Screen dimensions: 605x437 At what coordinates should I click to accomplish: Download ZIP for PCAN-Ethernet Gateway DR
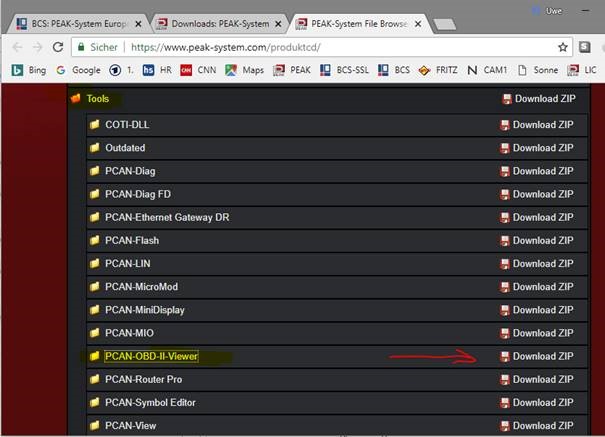[x=537, y=218]
